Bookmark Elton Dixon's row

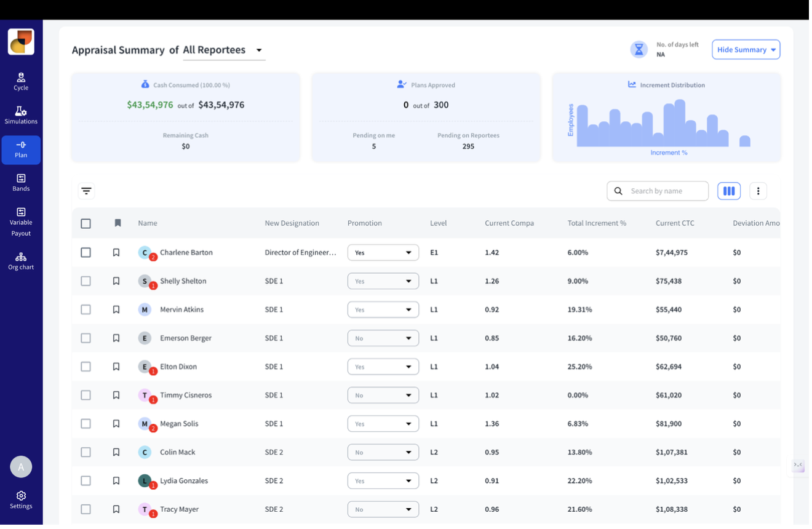coord(116,367)
